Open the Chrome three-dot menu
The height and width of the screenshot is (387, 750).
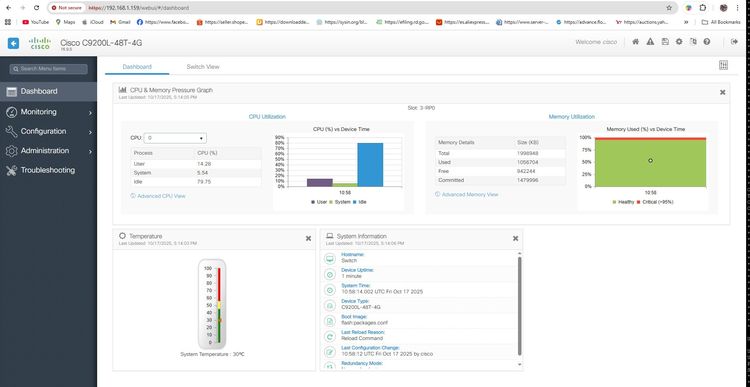738,8
